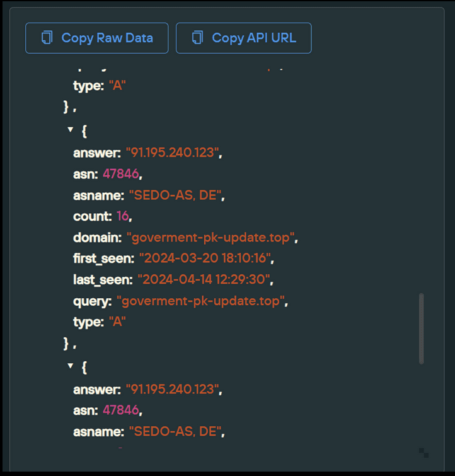The height and width of the screenshot is (476, 455).
Task: Click the SEDO-AS, DE value in last record
Action: click(x=176, y=431)
